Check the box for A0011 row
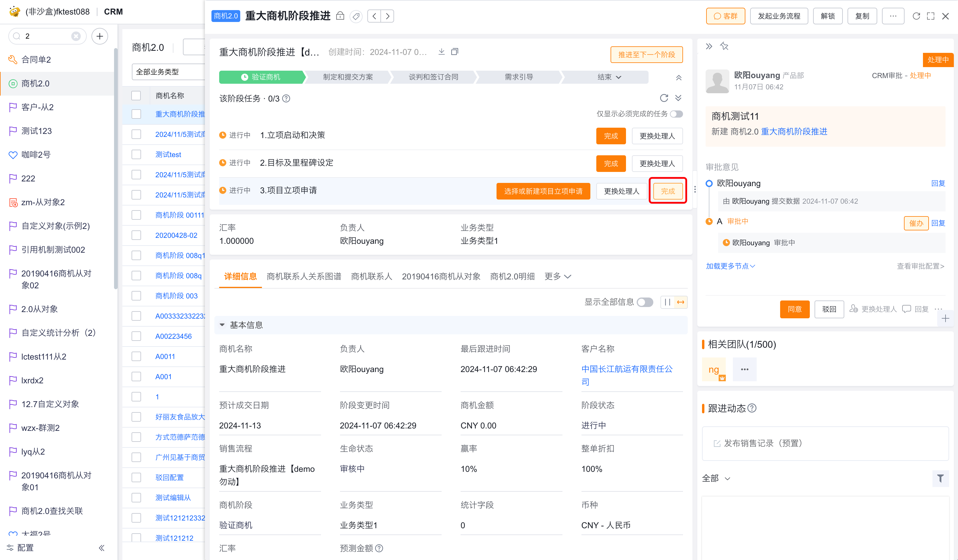Screen dimensions: 958x560 [x=136, y=356]
